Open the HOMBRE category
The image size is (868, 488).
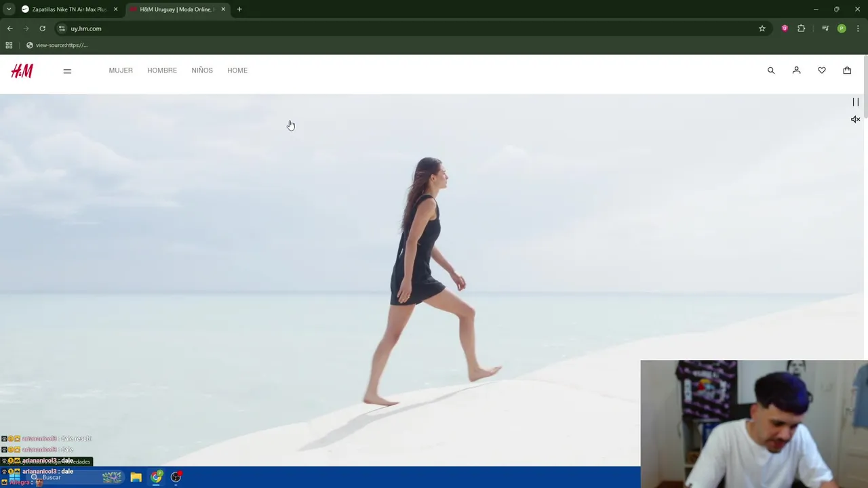pyautogui.click(x=162, y=70)
